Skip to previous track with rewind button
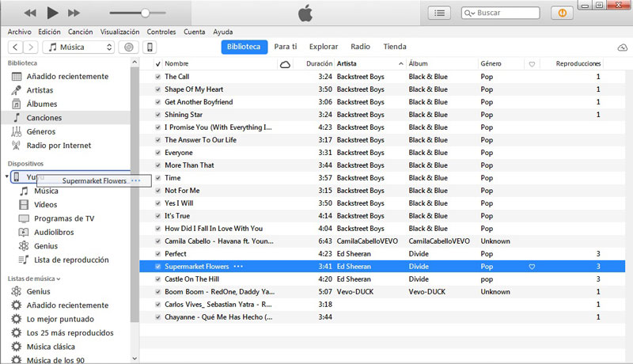Image resolution: width=633 pixels, height=364 pixels. (x=30, y=13)
